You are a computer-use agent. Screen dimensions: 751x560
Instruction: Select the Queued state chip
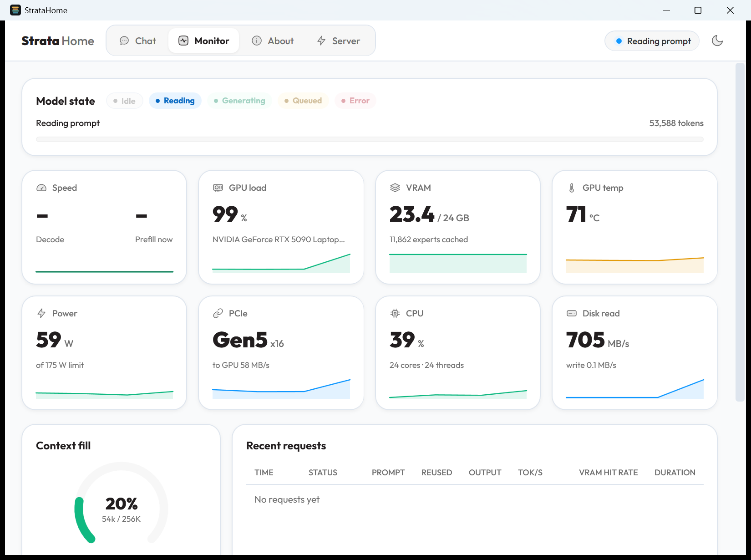coord(303,101)
